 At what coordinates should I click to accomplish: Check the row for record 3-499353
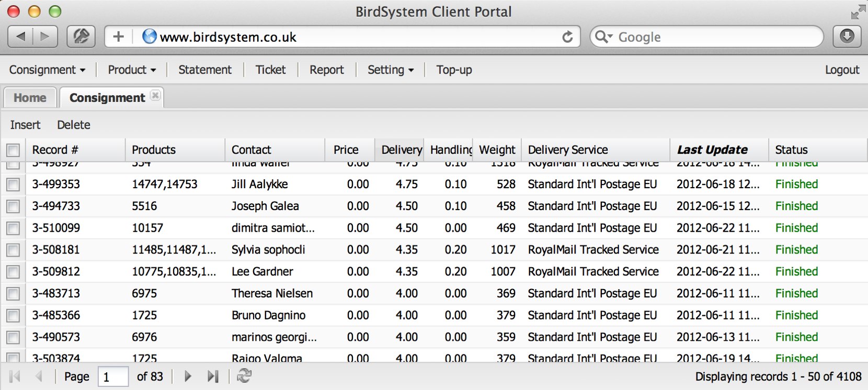(13, 185)
